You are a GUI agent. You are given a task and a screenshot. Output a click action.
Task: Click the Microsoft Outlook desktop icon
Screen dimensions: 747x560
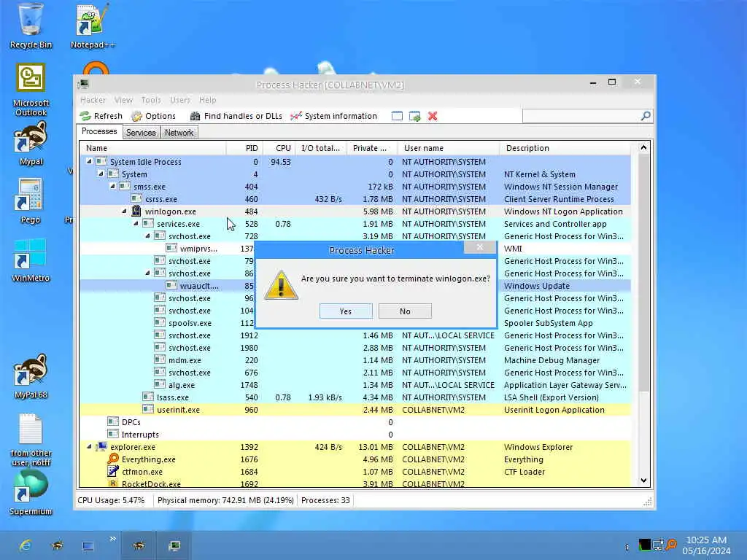[x=31, y=90]
